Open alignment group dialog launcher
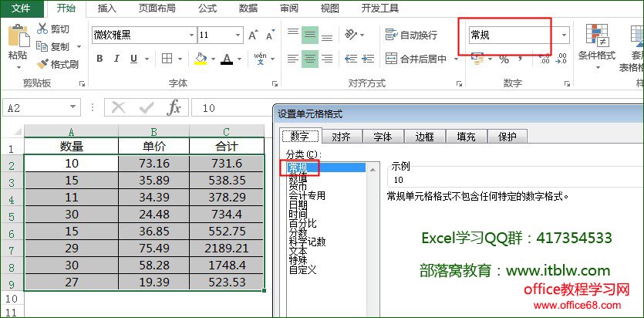The height and width of the screenshot is (318, 644). click(459, 83)
